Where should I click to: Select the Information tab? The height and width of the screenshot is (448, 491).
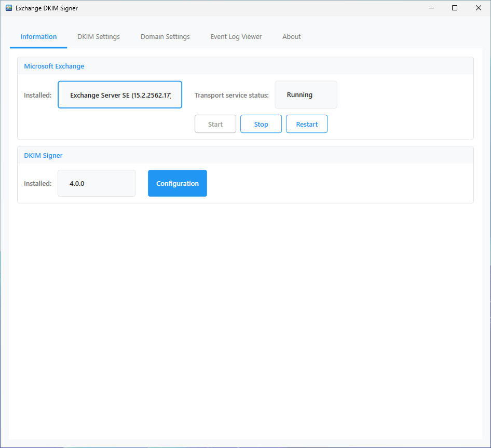click(x=38, y=37)
